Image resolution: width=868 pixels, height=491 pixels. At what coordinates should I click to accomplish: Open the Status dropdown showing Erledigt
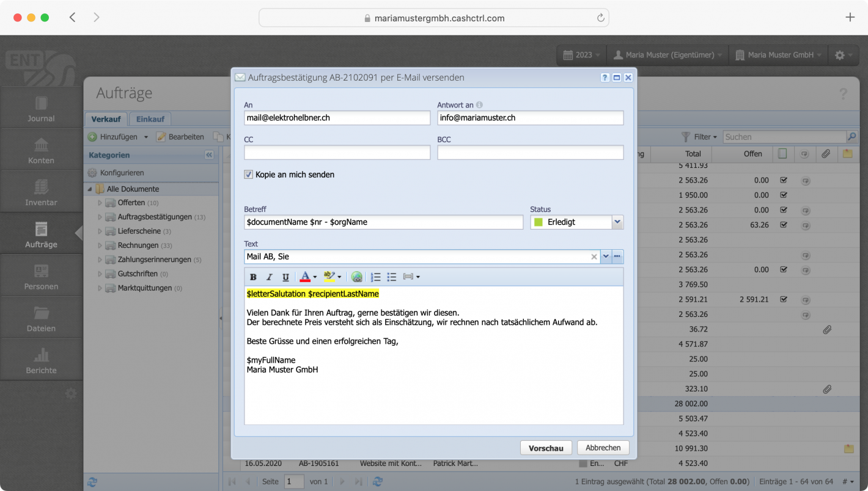[x=617, y=222]
